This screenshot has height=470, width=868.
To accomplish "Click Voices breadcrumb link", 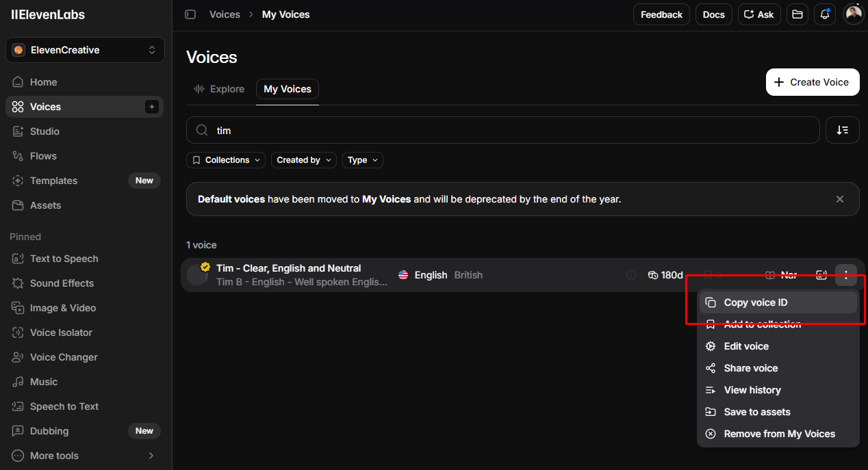I will coord(225,14).
